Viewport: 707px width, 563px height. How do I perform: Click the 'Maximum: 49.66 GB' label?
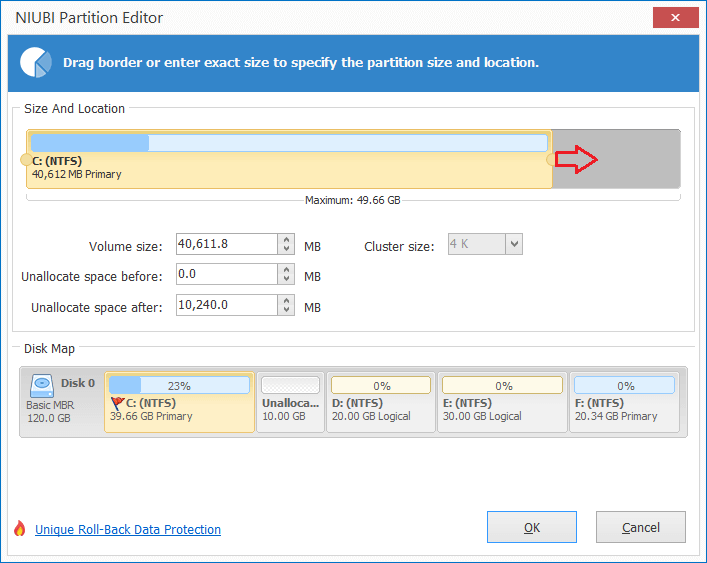click(x=353, y=200)
